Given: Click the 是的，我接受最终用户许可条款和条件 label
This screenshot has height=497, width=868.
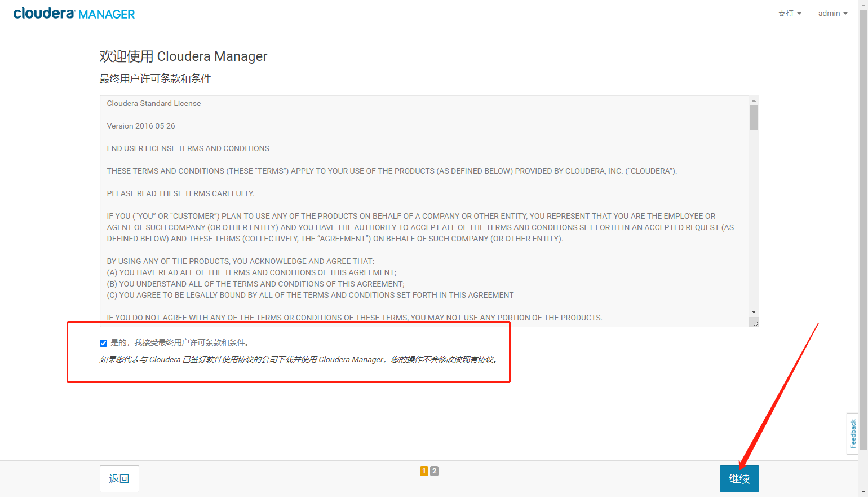Looking at the screenshot, I should coord(179,342).
